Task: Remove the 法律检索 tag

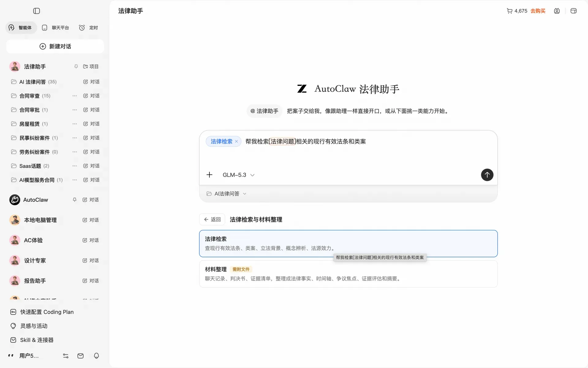Action: [236, 141]
